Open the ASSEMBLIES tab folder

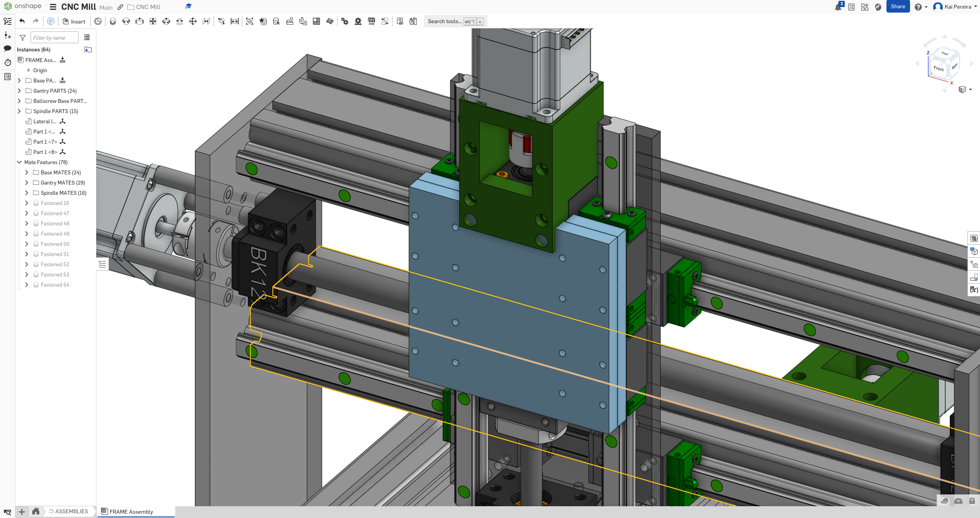[68, 511]
